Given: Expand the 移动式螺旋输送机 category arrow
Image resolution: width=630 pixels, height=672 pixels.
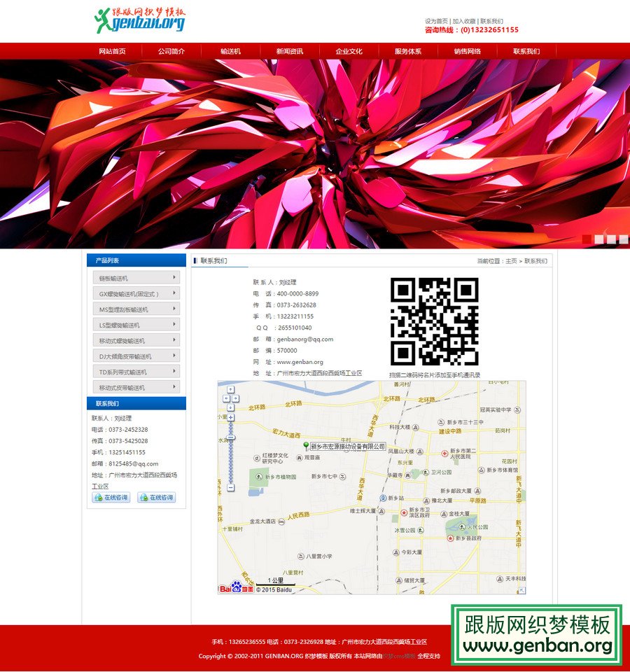Looking at the screenshot, I should tap(175, 340).
